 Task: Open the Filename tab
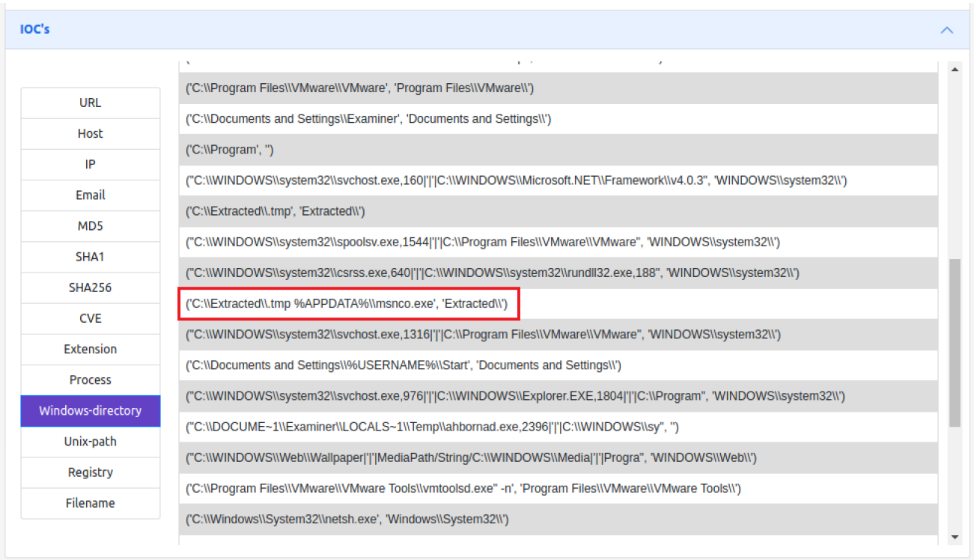point(90,503)
